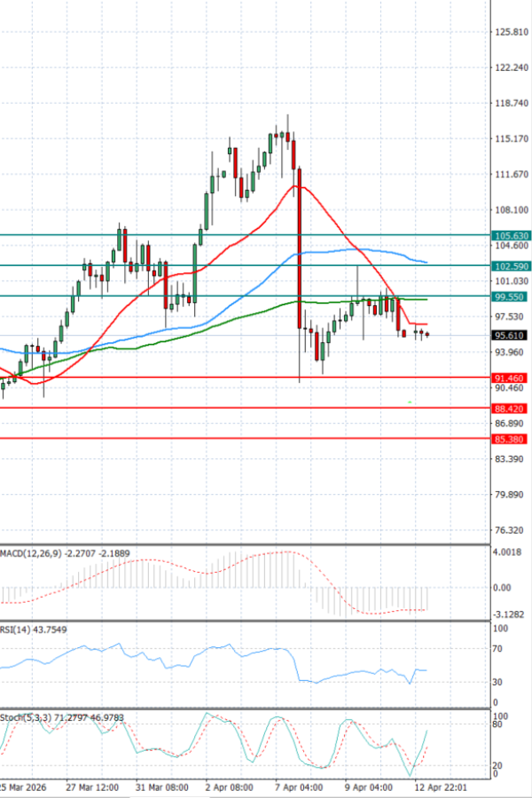
Task: Select the RSI 70 level axis label
Action: pyautogui.click(x=497, y=649)
